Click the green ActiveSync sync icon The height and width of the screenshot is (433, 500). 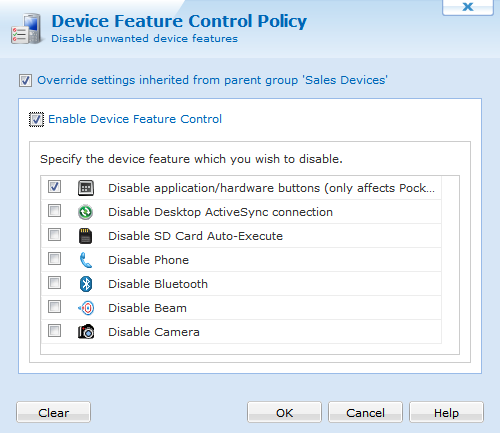[86, 212]
